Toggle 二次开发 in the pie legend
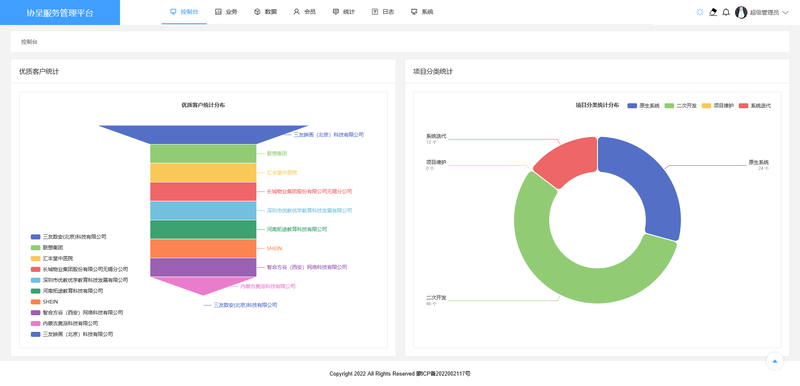 pyautogui.click(x=681, y=106)
